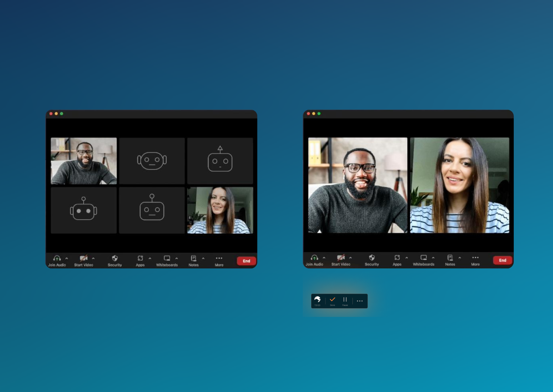The width and height of the screenshot is (553, 392).
Task: Click the Apps icon in the toolbar
Action: tap(140, 258)
